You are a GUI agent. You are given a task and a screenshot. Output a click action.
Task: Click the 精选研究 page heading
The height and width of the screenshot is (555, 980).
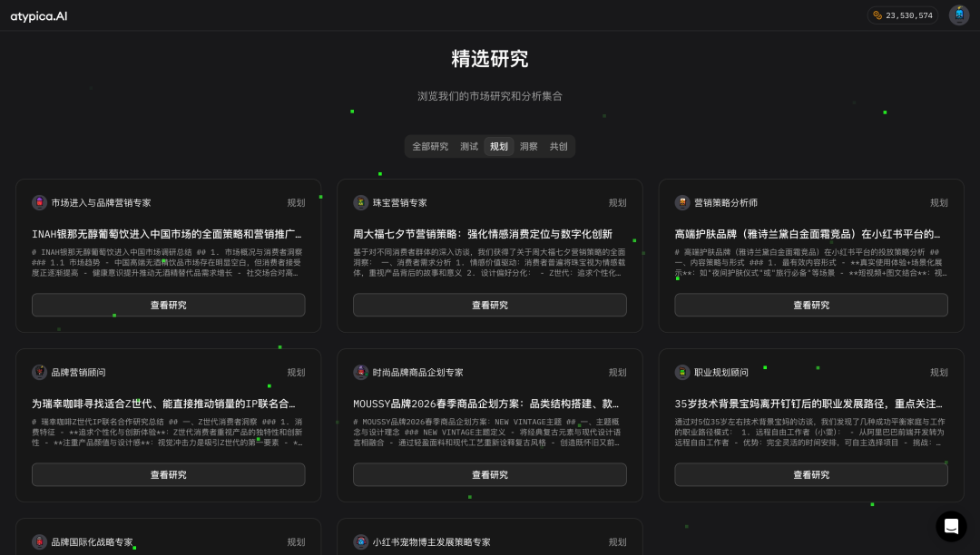click(x=490, y=59)
